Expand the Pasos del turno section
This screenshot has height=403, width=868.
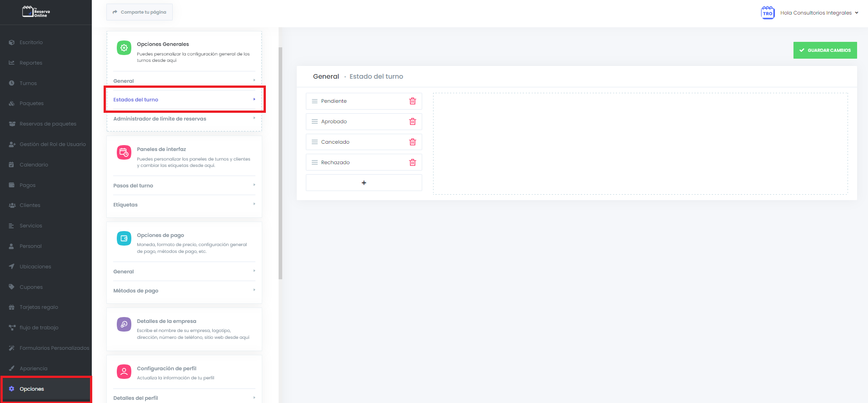point(184,186)
